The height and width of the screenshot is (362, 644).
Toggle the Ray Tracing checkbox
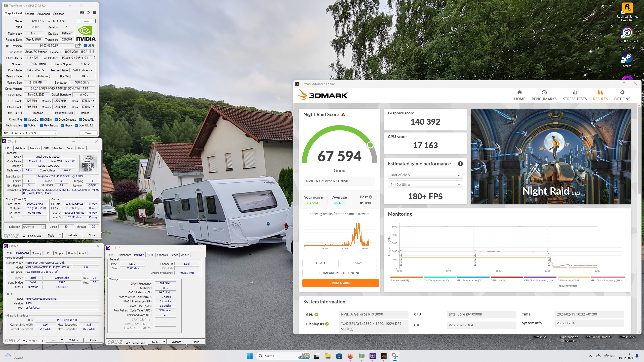coord(42,125)
